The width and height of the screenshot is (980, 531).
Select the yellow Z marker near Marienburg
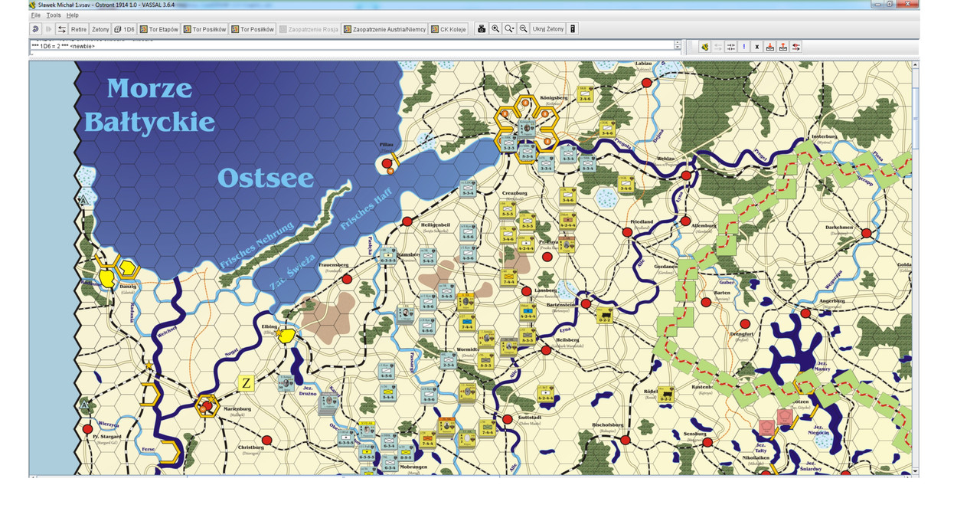coord(246,382)
